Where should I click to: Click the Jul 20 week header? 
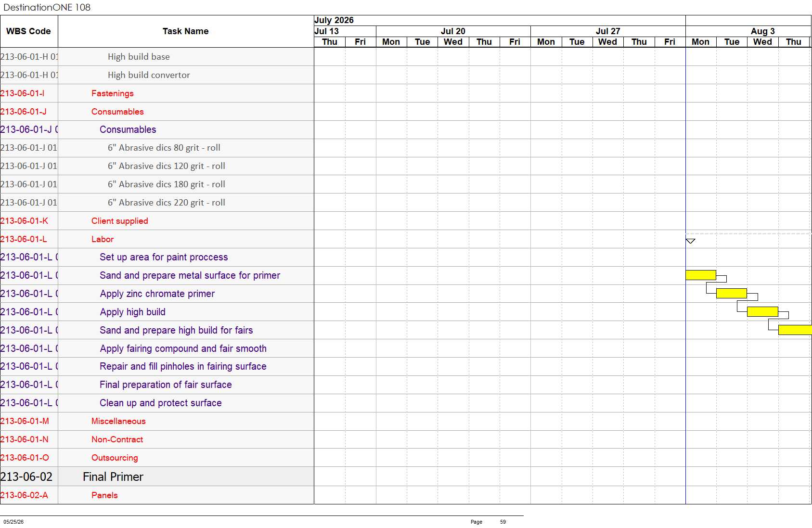click(453, 31)
